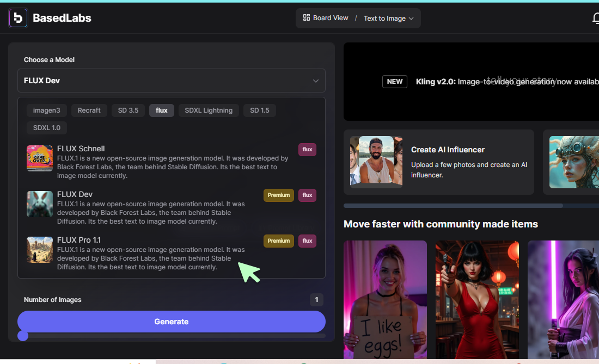Click the Number of Images value box
599x364 pixels.
click(316, 299)
